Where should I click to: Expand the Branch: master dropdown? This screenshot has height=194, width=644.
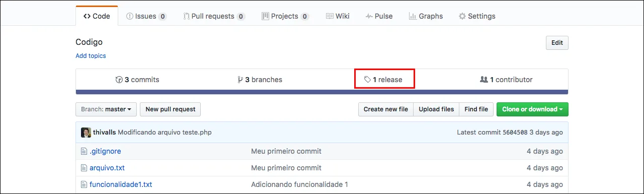pos(106,109)
